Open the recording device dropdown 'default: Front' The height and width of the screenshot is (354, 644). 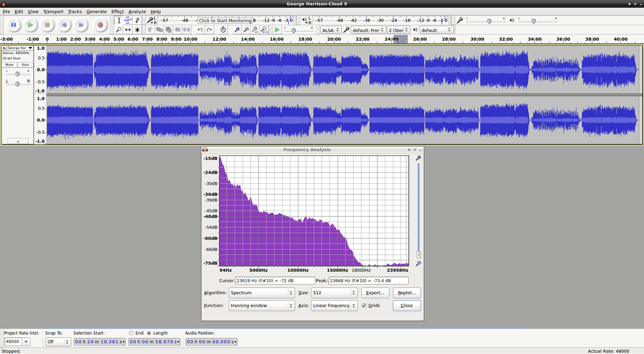(x=368, y=30)
